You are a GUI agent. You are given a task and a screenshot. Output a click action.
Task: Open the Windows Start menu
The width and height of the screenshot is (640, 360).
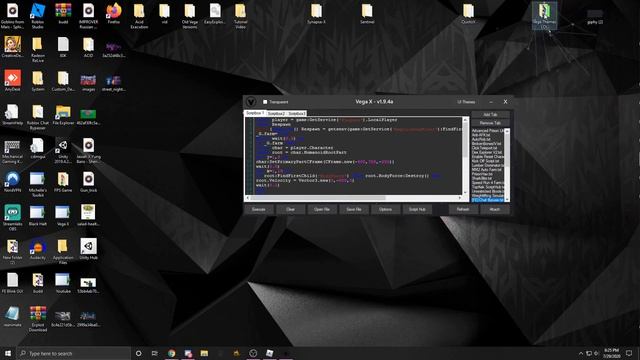coord(8,353)
